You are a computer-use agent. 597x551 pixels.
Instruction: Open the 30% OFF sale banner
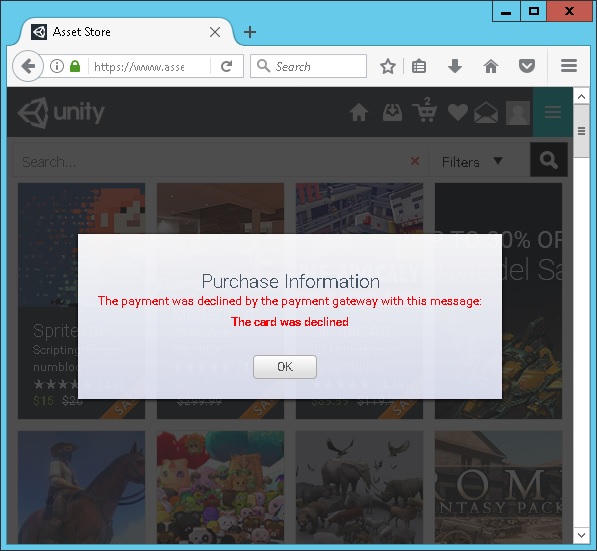532,301
